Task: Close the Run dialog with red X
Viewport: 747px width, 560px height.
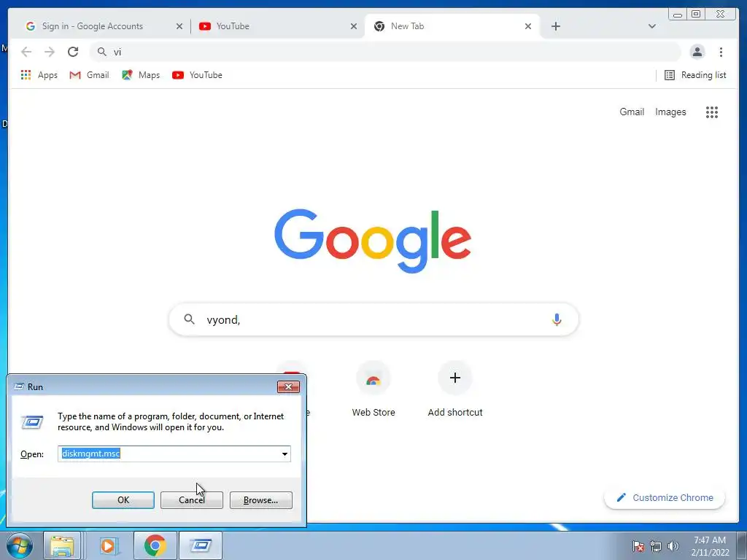Action: [x=288, y=386]
